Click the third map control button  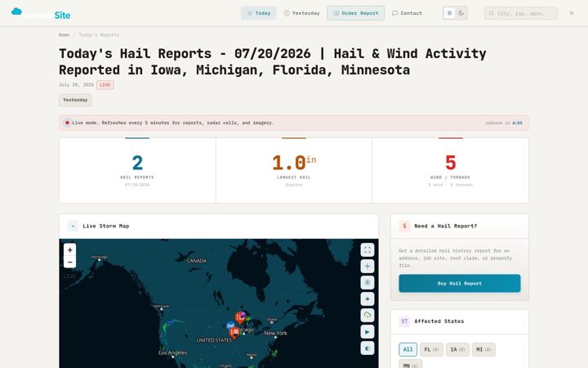point(367,282)
